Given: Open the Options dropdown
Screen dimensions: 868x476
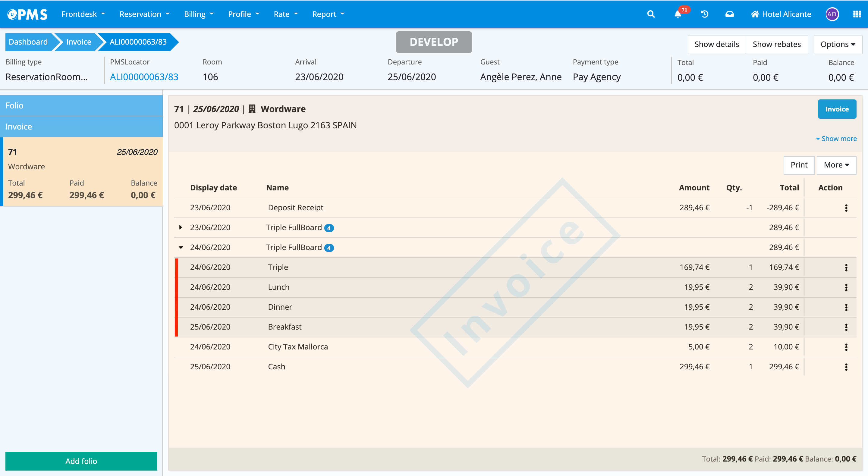Looking at the screenshot, I should click(837, 45).
